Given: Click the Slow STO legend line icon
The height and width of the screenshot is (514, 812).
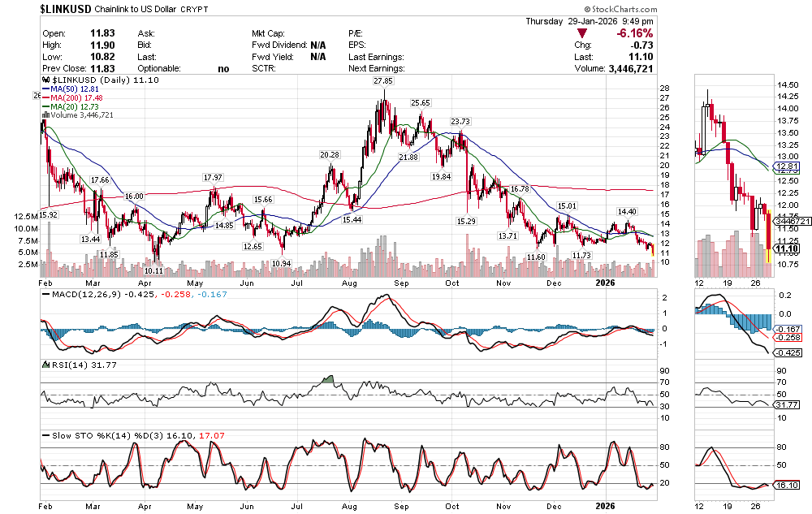Looking at the screenshot, I should (x=45, y=435).
